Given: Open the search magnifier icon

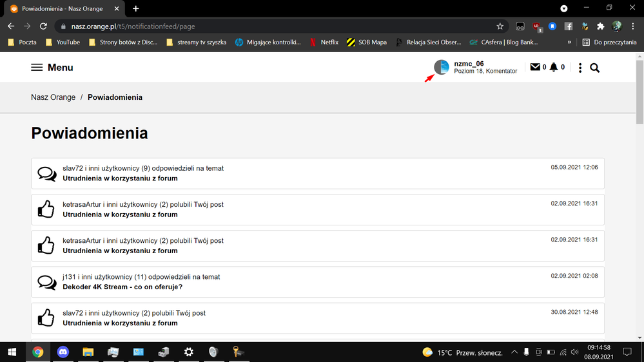Looking at the screenshot, I should click(x=594, y=68).
